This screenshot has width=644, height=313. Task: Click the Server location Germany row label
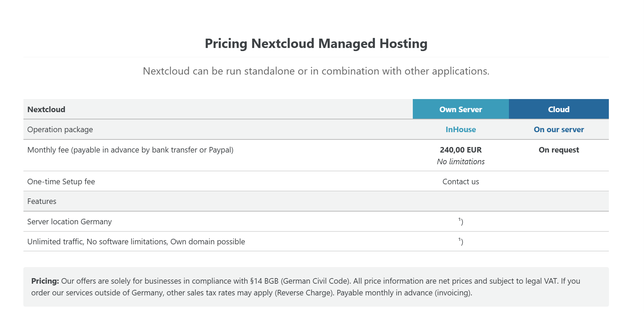pos(70,222)
